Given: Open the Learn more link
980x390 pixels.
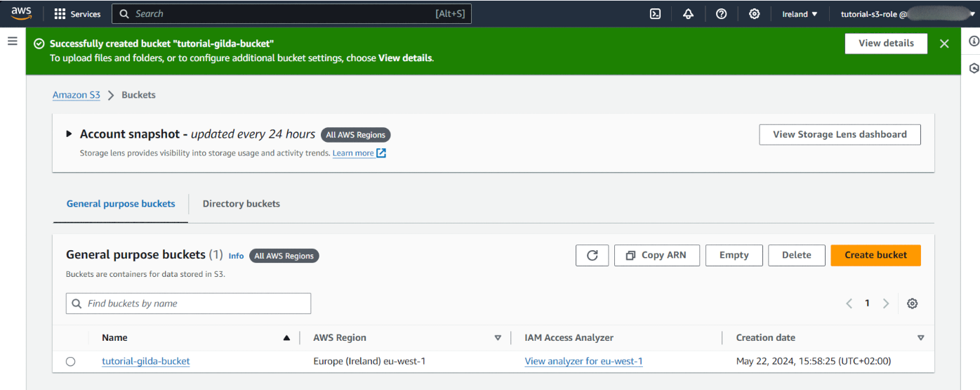Looking at the screenshot, I should pos(353,153).
